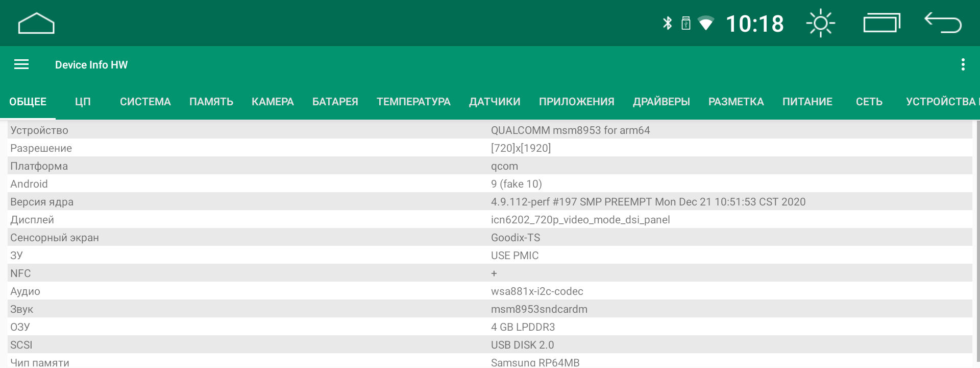Tap the wsa881x-i2c-codec value

coord(537,291)
